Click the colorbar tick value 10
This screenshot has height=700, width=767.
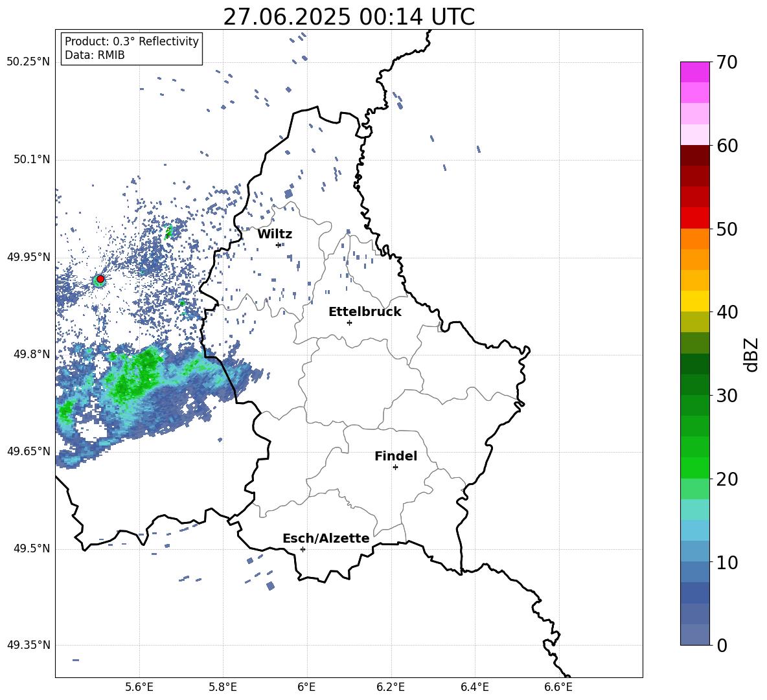(x=727, y=562)
